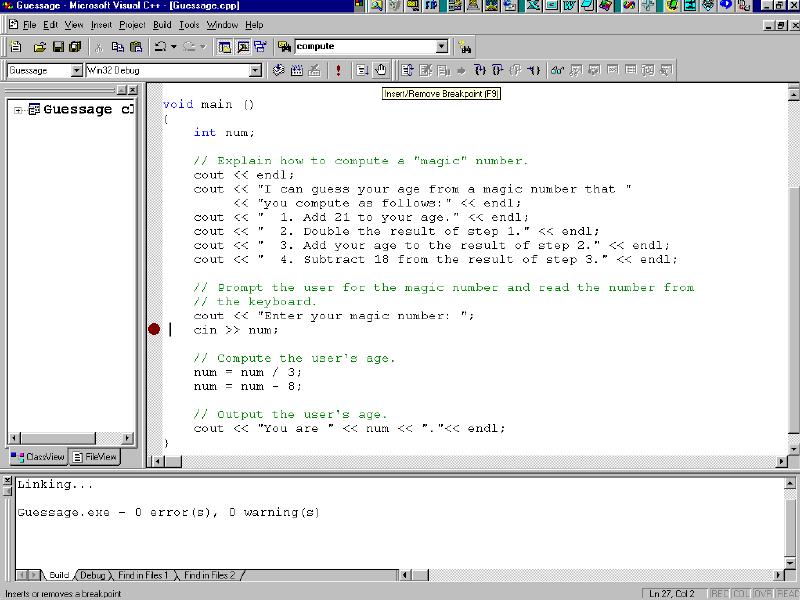Image resolution: width=800 pixels, height=600 pixels.
Task: Undo the last edit with the Undo icon
Action: coord(160,47)
